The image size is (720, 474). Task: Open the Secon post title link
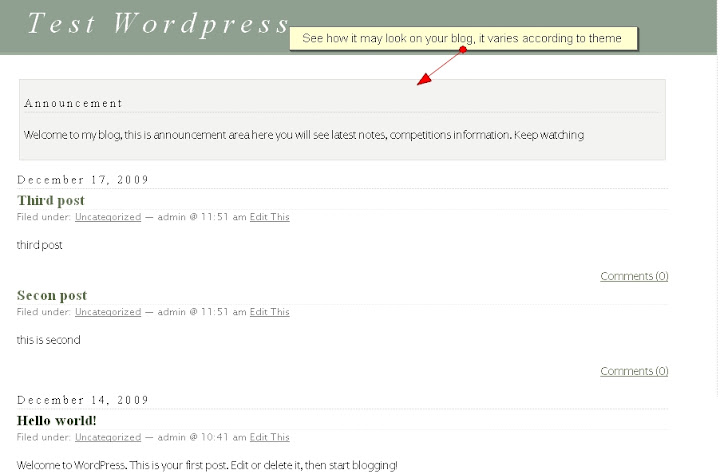tap(52, 296)
